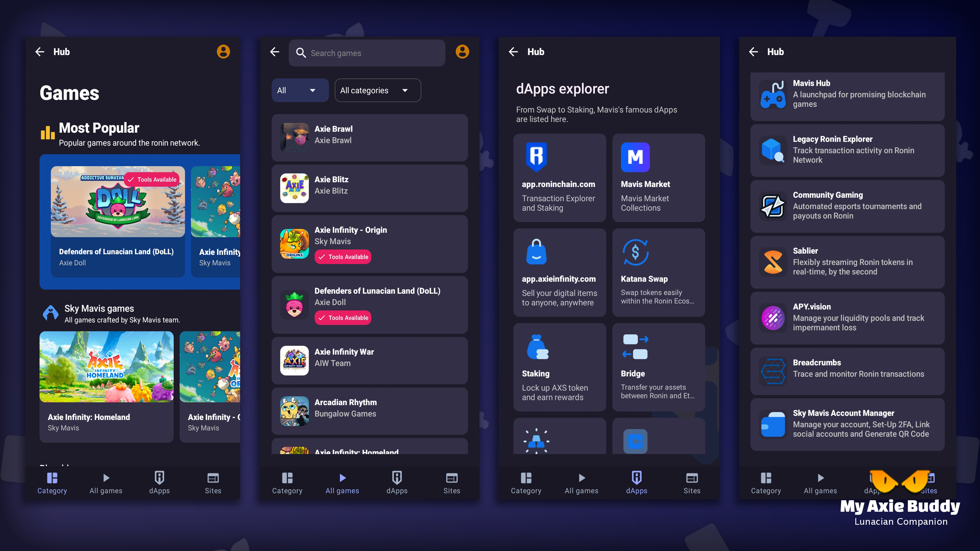Click Axie Brawl game icon
The height and width of the screenshot is (551, 980).
(295, 138)
